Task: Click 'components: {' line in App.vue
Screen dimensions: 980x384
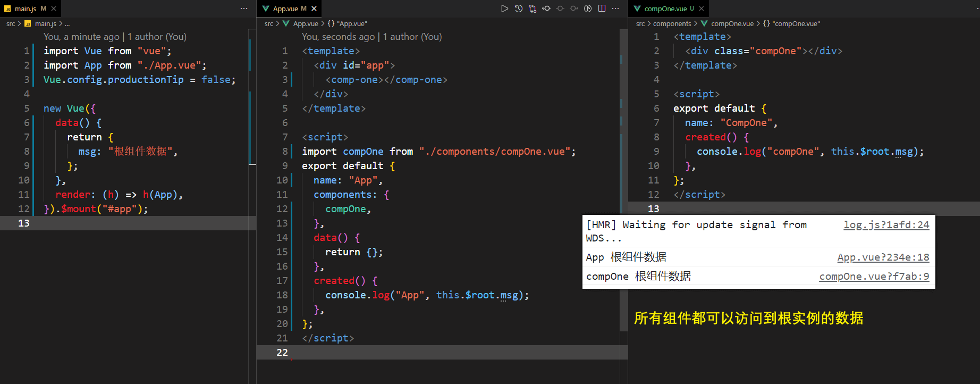Action: pos(351,195)
